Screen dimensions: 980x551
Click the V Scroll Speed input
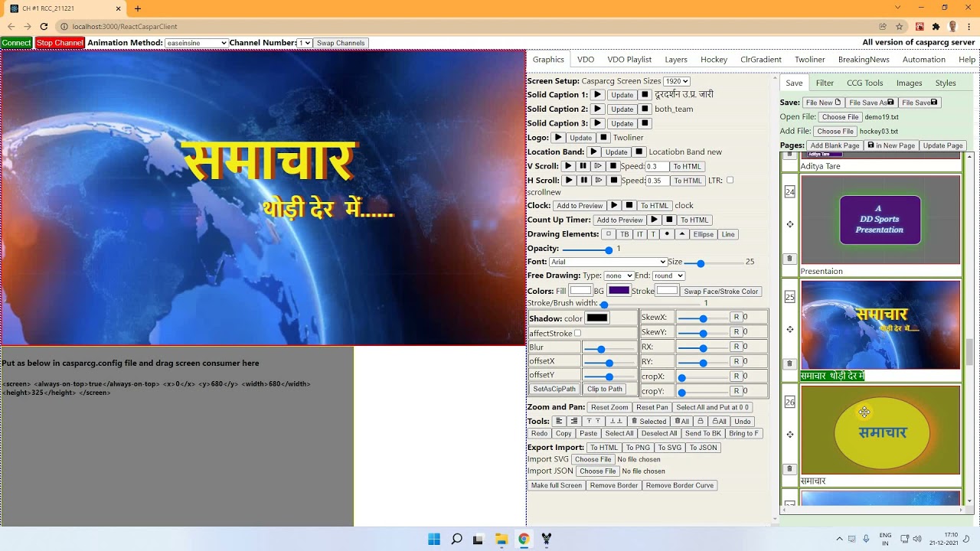click(x=656, y=167)
